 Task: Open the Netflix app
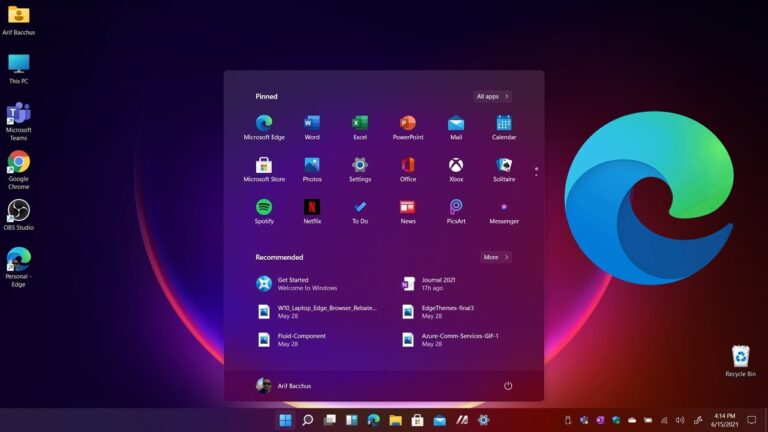tap(312, 212)
